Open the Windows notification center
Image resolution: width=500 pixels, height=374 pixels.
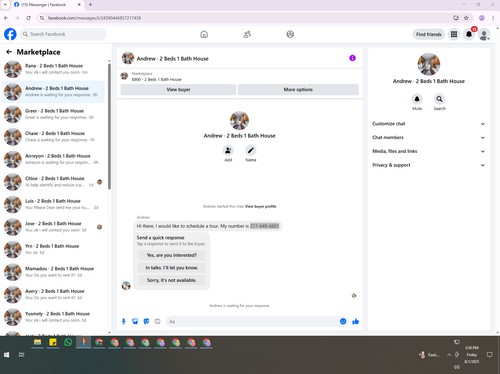pyautogui.click(x=489, y=355)
